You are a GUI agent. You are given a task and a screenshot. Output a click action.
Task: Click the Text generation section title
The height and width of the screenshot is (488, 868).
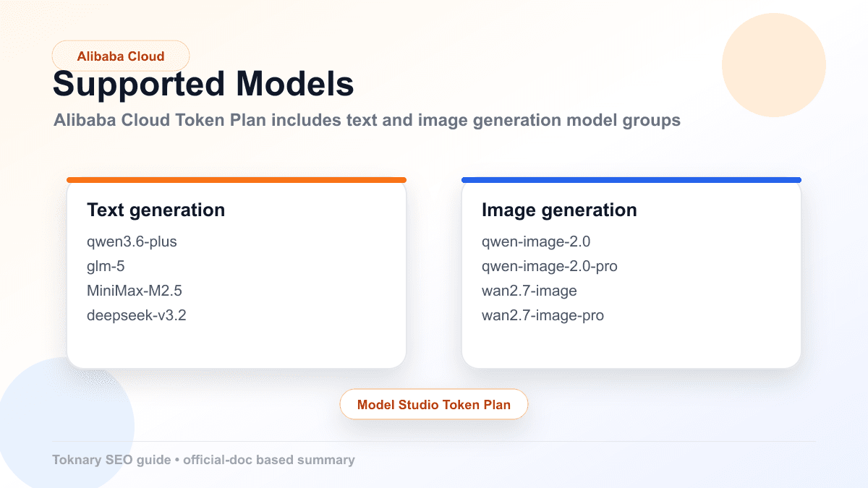pos(156,210)
